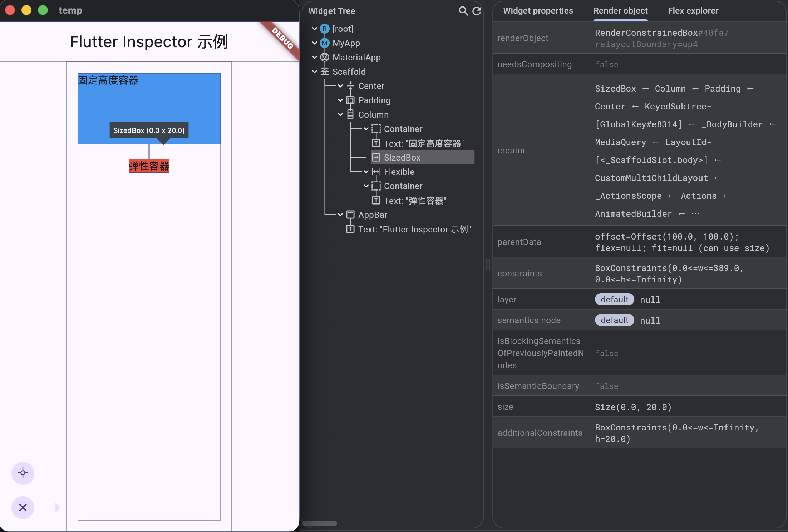Screen dimensions: 788x532
Task: Click the creator property label
Action: 511,151
